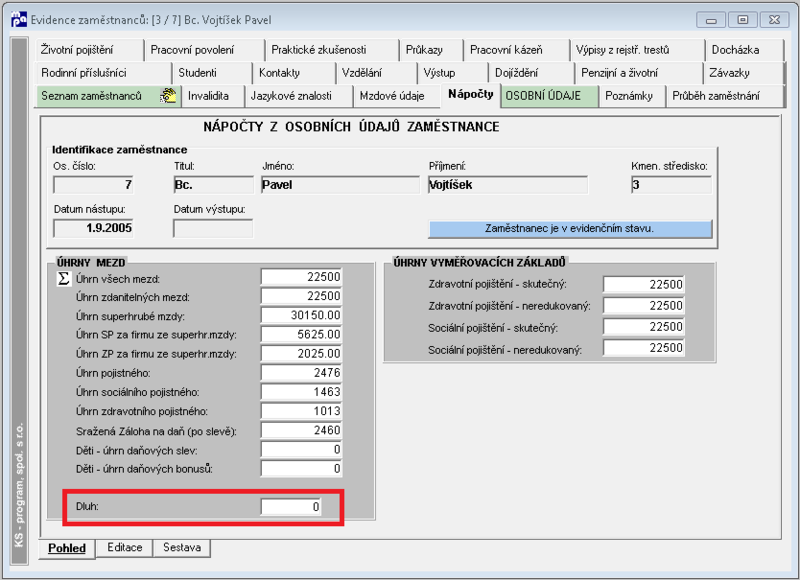Click the Zaměstnanec je v evidenčním stavu button
This screenshot has height=580, width=800.
pos(570,229)
